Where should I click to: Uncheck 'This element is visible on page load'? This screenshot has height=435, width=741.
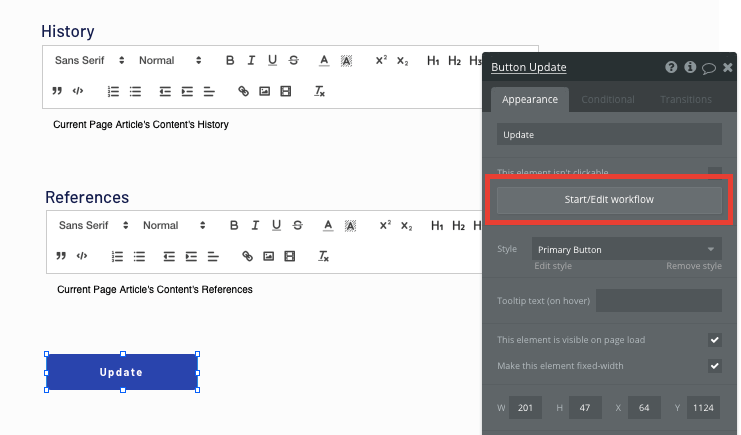coord(714,340)
